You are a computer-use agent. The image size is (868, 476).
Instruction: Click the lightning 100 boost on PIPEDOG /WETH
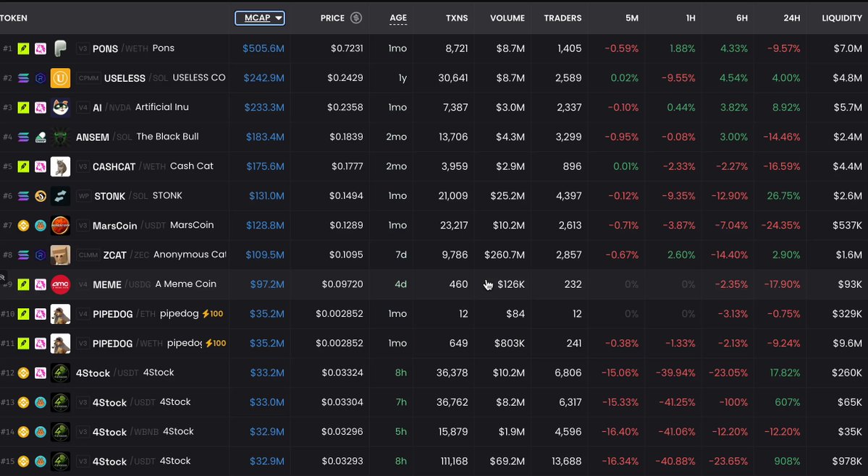(x=215, y=344)
